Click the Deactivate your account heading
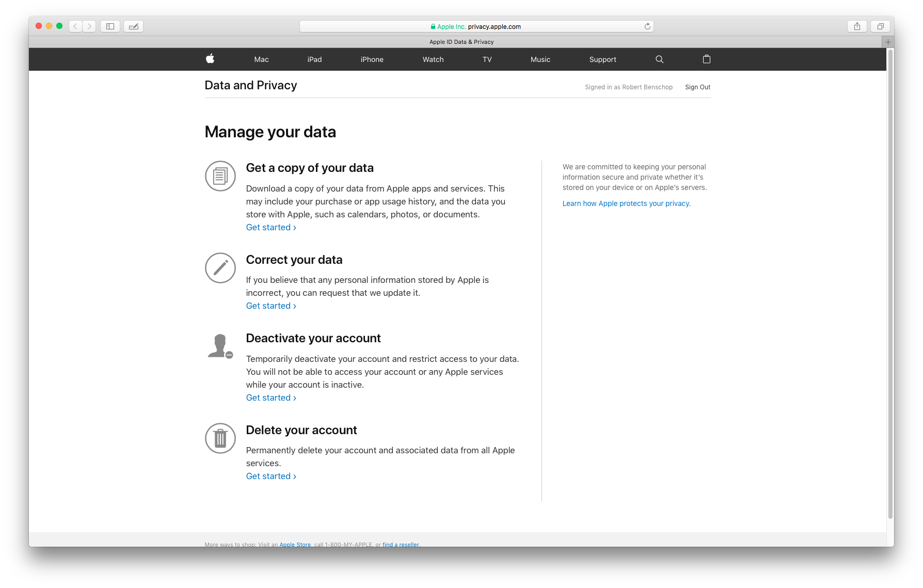The width and height of the screenshot is (923, 588). click(313, 338)
